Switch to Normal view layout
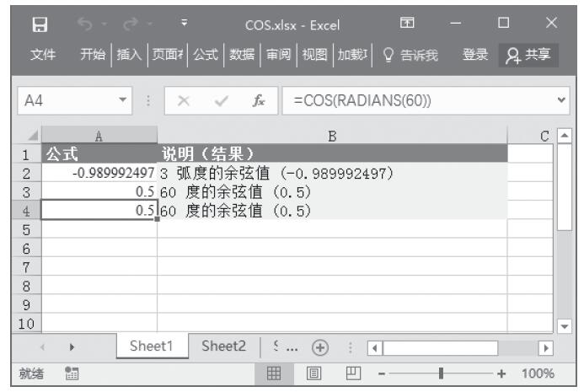 pyautogui.click(x=274, y=373)
